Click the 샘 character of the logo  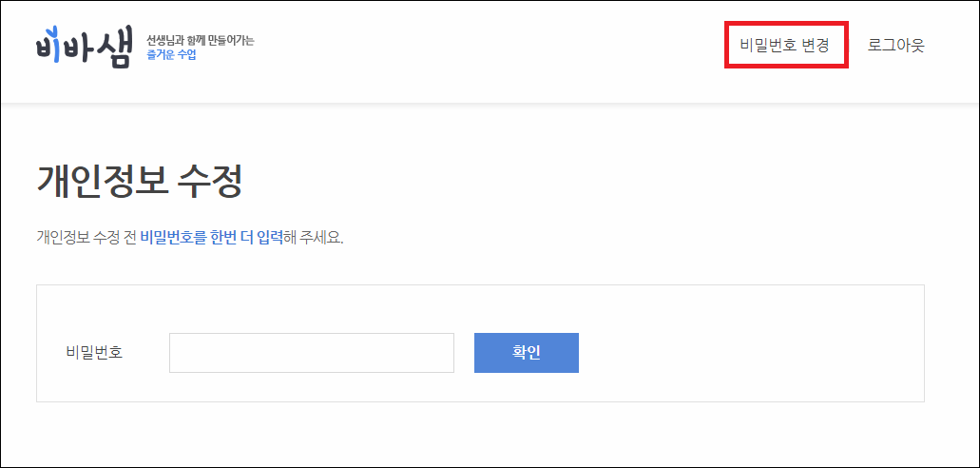pyautogui.click(x=114, y=49)
